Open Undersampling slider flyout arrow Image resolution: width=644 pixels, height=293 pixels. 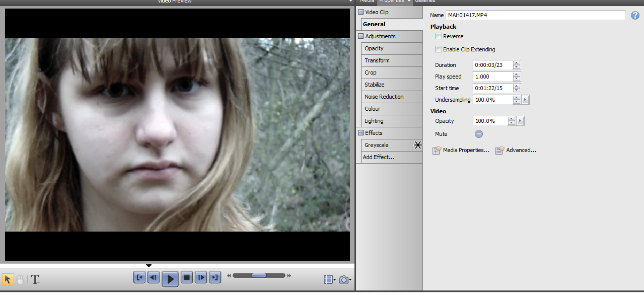click(525, 100)
